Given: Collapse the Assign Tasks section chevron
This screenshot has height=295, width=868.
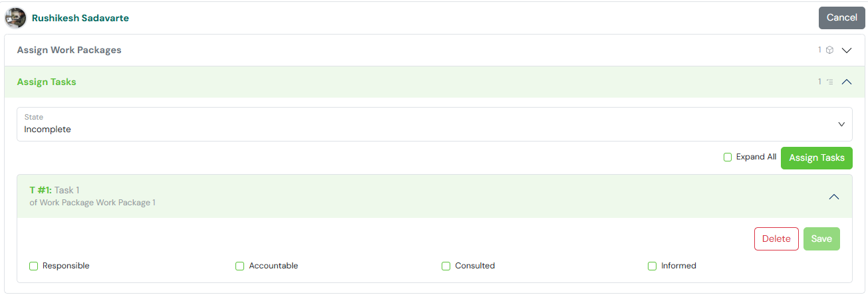Looking at the screenshot, I should click(x=847, y=82).
